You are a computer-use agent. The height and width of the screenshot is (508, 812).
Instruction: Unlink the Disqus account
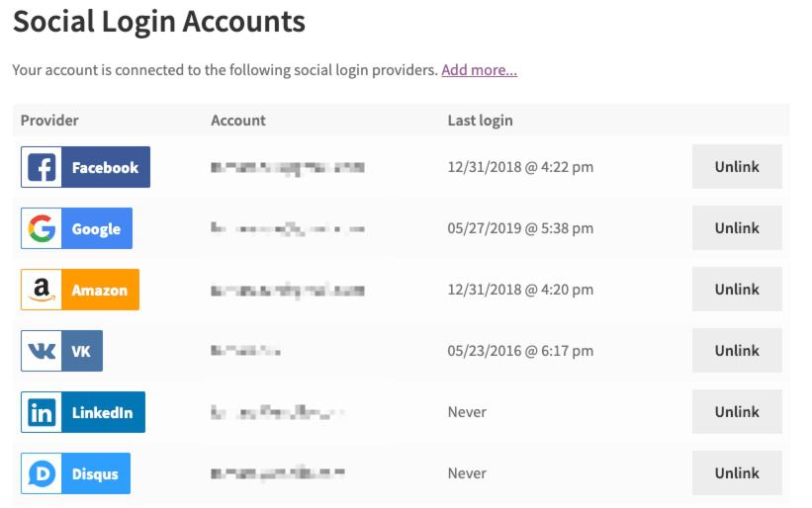[x=737, y=473]
